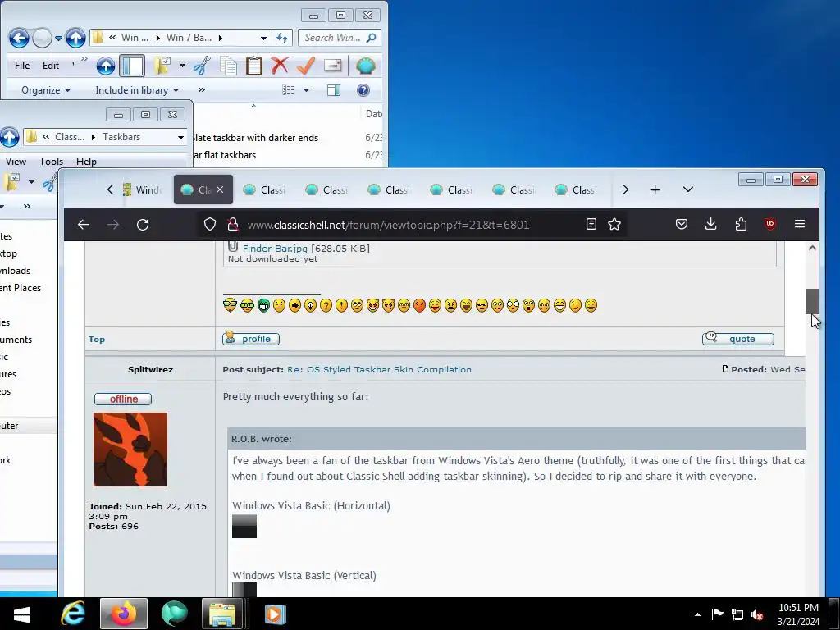Open the Save to Pocket icon

[682, 224]
